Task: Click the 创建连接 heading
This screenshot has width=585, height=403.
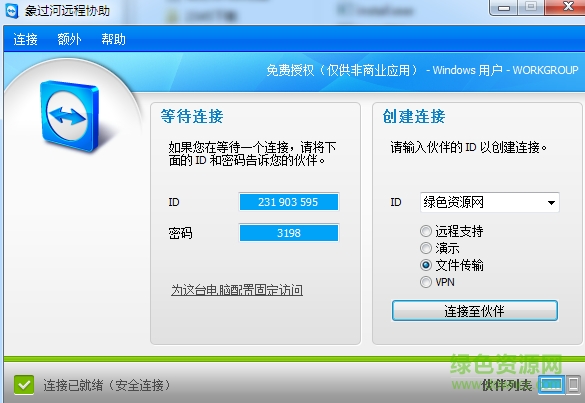Action: (414, 116)
